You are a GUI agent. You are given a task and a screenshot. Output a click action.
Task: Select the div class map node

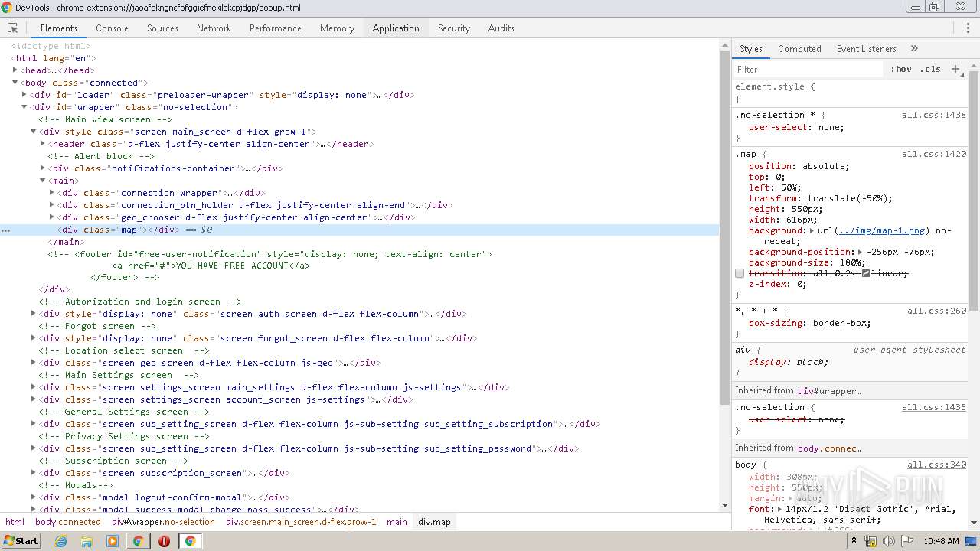(x=360, y=230)
